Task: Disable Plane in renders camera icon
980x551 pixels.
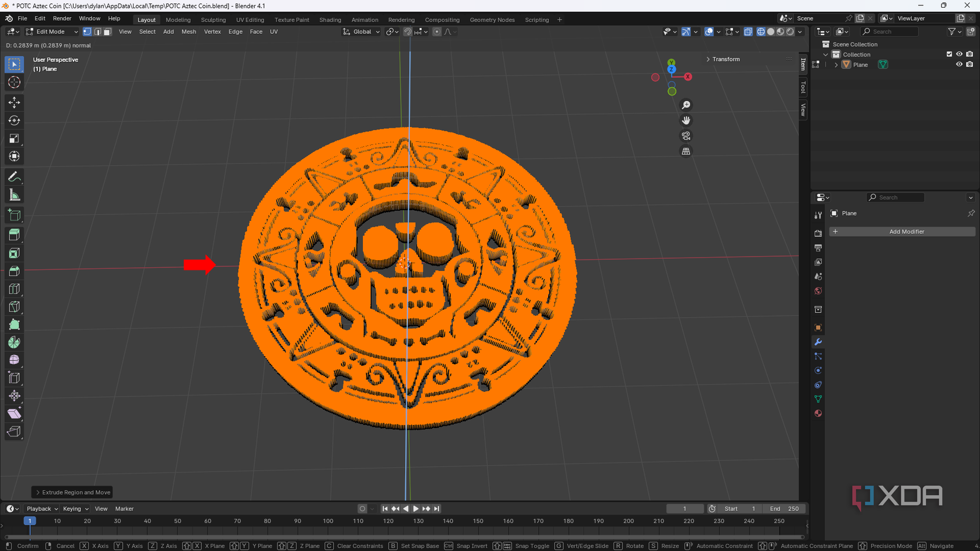Action: tap(969, 64)
